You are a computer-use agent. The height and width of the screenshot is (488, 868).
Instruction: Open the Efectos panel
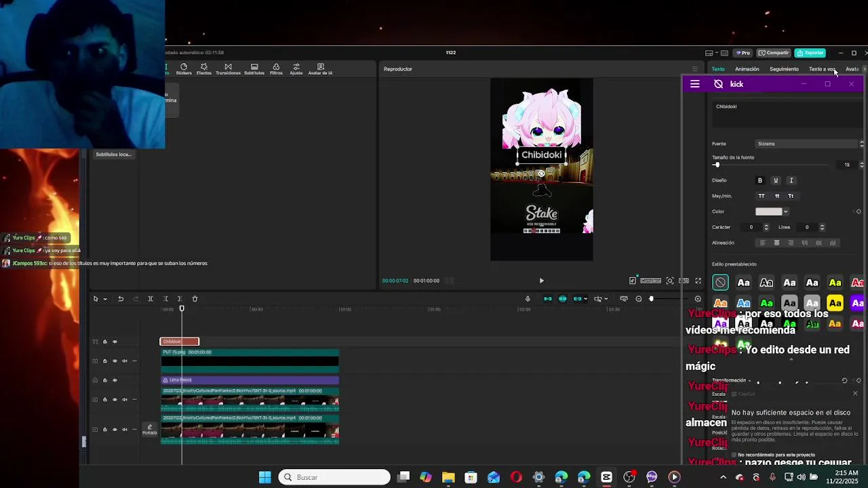203,68
